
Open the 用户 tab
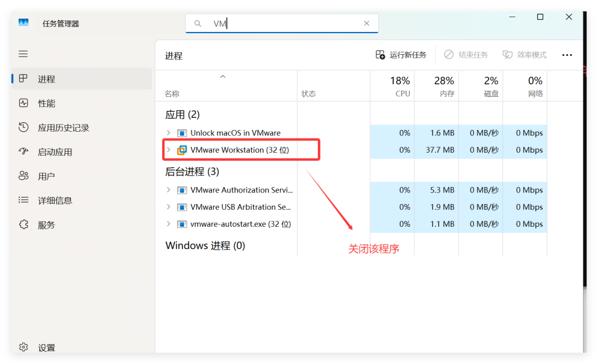pyautogui.click(x=81, y=176)
